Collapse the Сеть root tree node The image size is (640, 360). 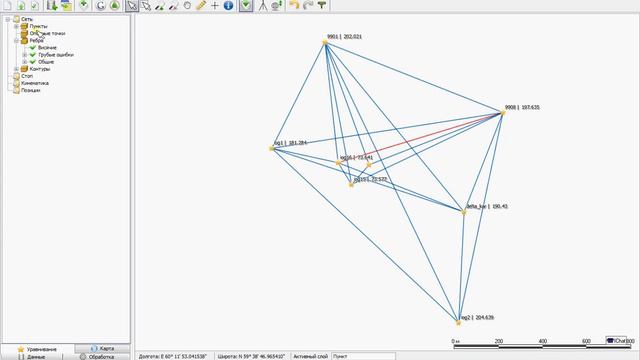coord(7,19)
